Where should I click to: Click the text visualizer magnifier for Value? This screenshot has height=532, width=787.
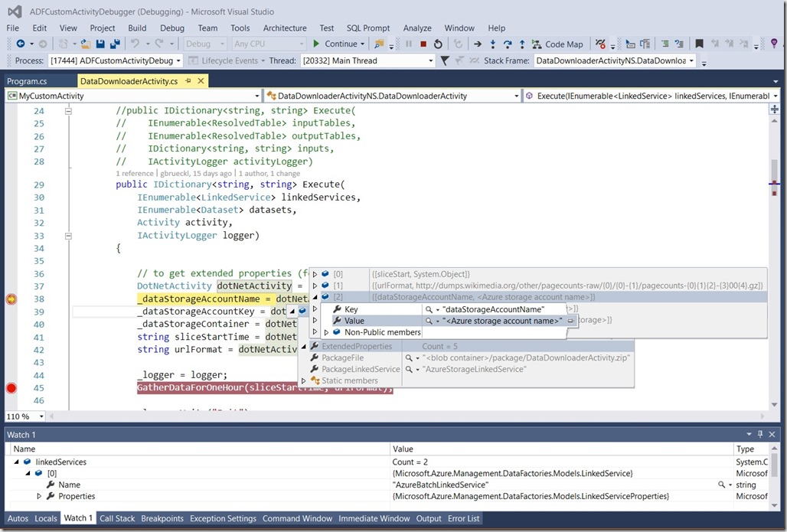(429, 321)
